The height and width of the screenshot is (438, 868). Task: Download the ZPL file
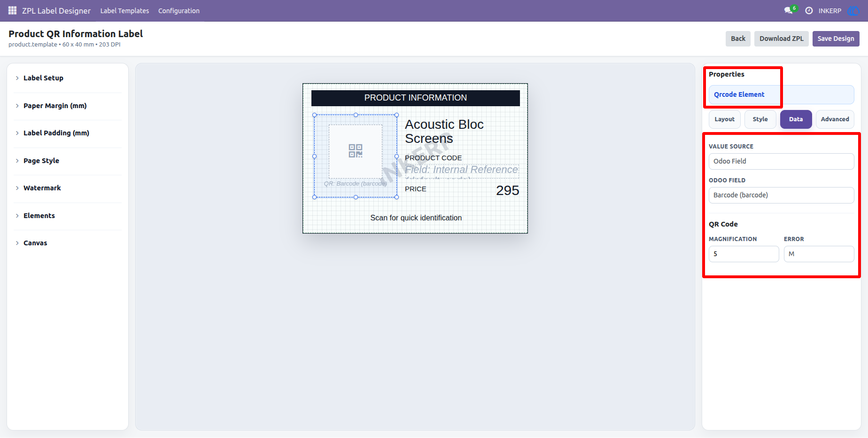(782, 39)
